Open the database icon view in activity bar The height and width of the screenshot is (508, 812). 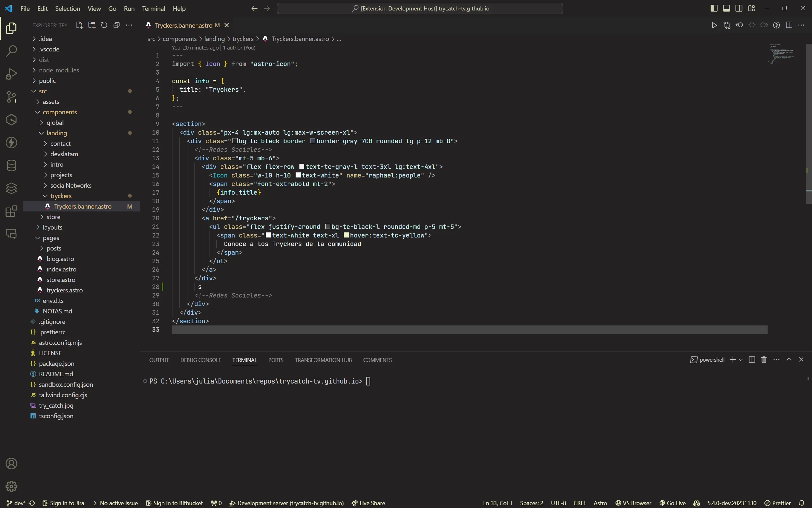click(x=11, y=165)
